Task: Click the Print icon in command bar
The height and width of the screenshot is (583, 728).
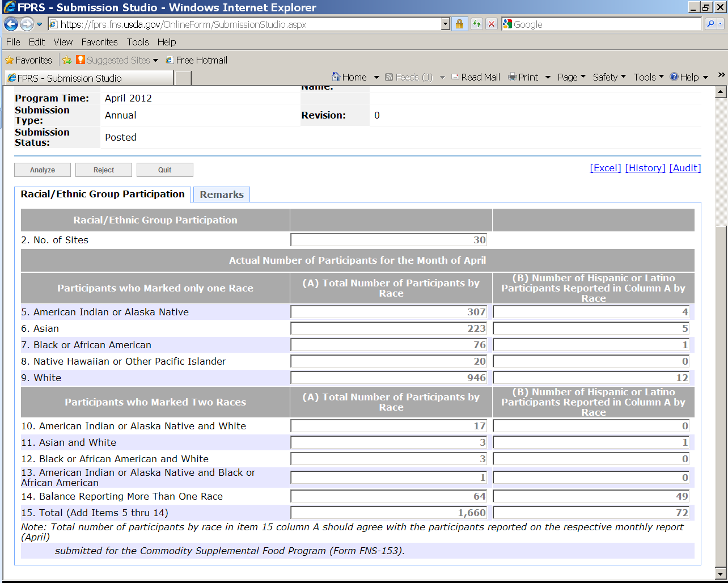Action: pyautogui.click(x=513, y=77)
